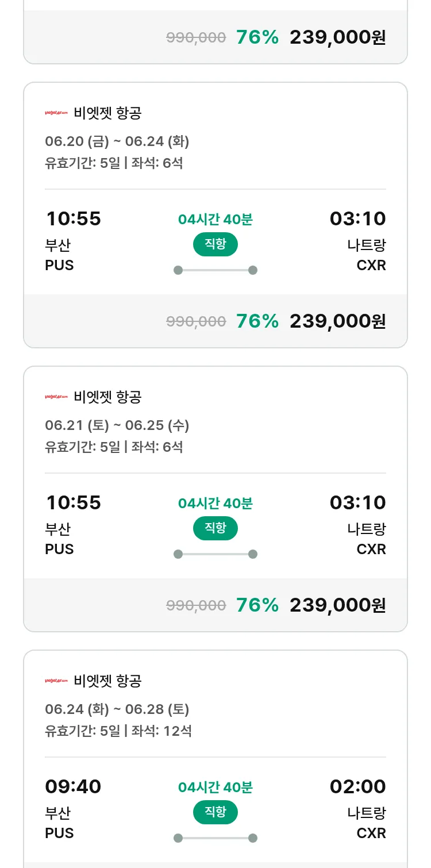Click the 76% discount on 06.21 flight
The image size is (431, 868).
[x=257, y=605]
